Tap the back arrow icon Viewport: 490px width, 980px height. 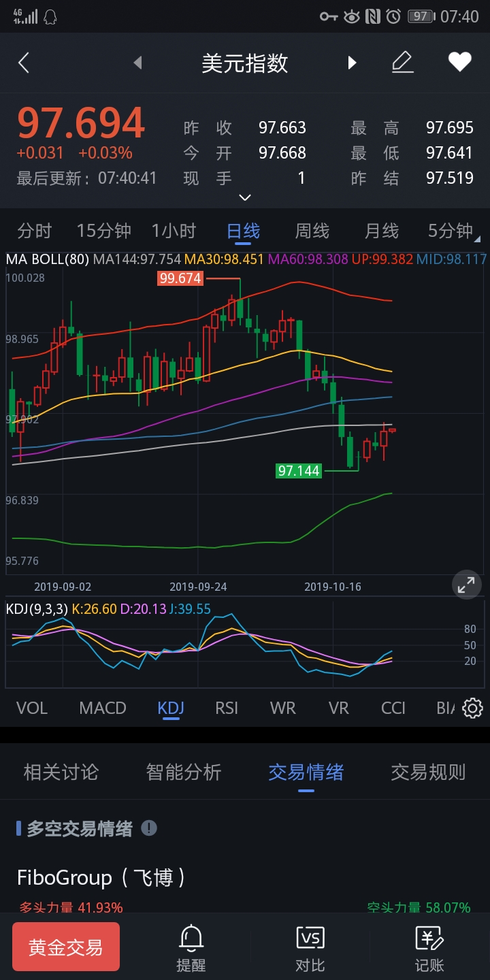tap(24, 63)
